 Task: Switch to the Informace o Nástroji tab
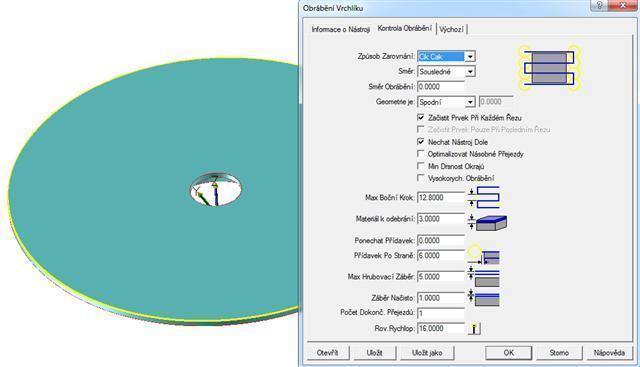[340, 29]
